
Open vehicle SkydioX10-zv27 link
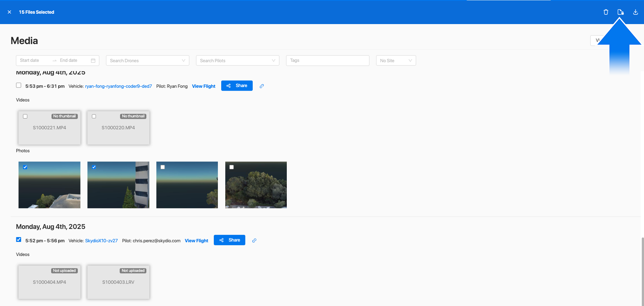[x=102, y=241]
